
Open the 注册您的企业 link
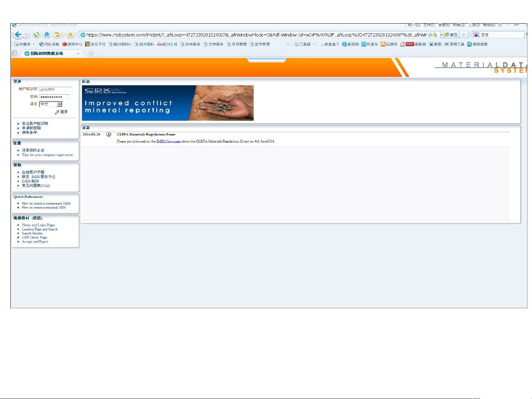tap(33, 150)
